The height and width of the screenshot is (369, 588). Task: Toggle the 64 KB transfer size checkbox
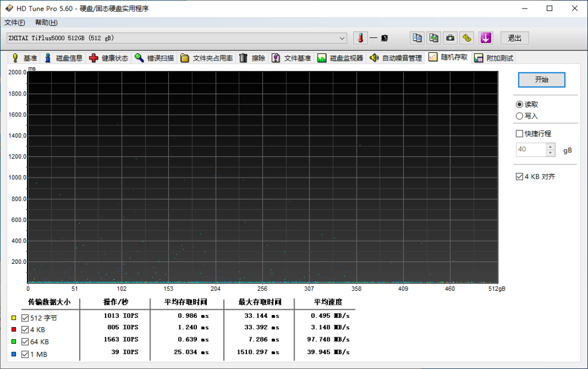coord(25,341)
